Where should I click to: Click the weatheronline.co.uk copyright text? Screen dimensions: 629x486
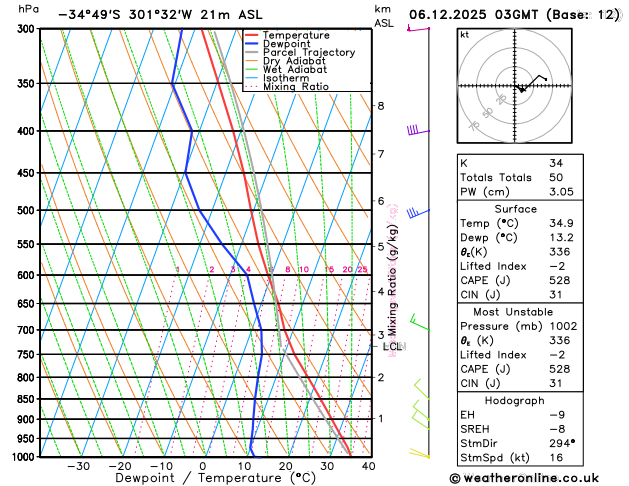click(524, 478)
